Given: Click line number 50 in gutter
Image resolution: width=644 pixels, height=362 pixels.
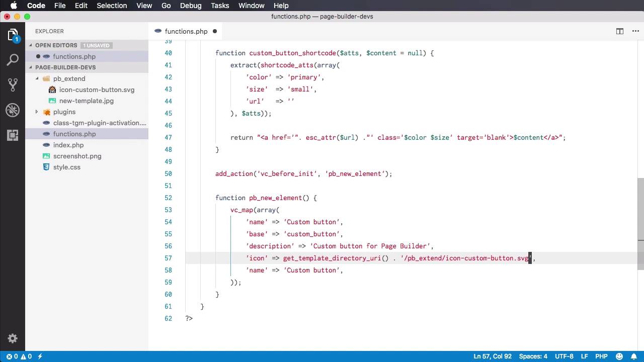Looking at the screenshot, I should coord(168,173).
